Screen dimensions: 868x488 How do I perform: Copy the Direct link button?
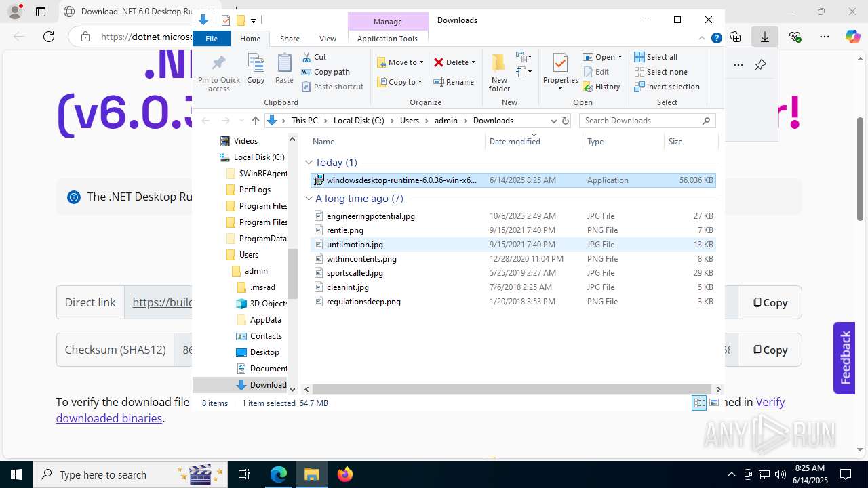point(770,302)
